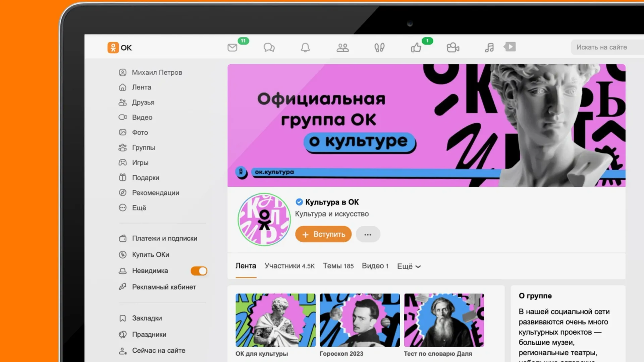Click the Подарки gift icon
644x362 pixels.
tap(123, 178)
